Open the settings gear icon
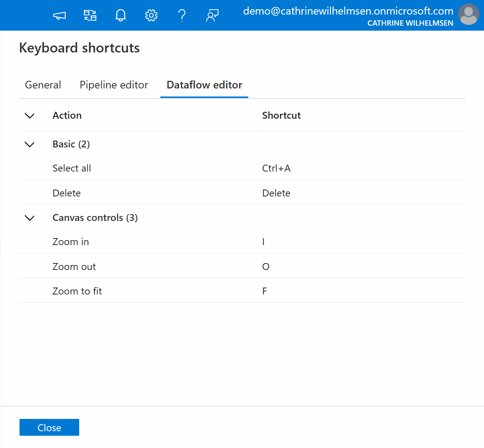 coord(151,16)
